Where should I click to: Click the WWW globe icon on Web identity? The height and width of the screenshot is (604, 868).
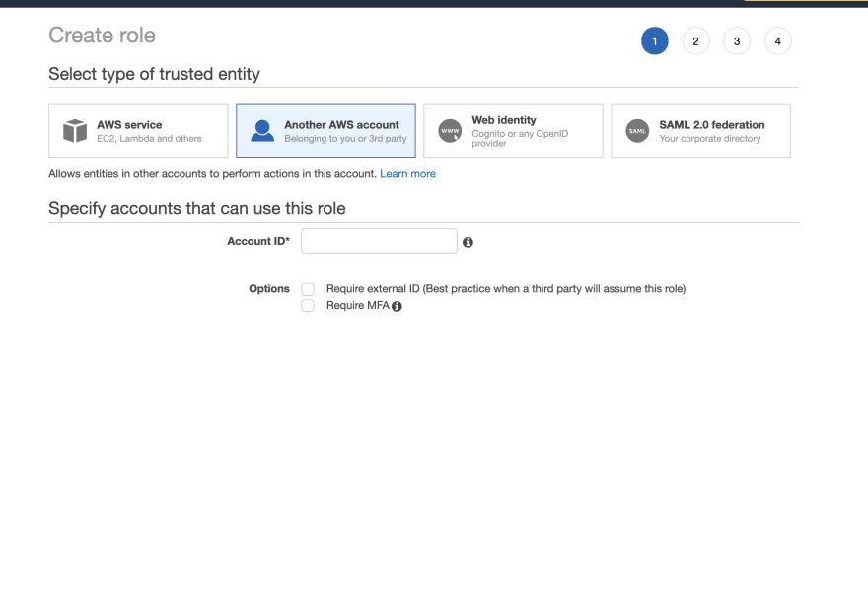tap(450, 131)
